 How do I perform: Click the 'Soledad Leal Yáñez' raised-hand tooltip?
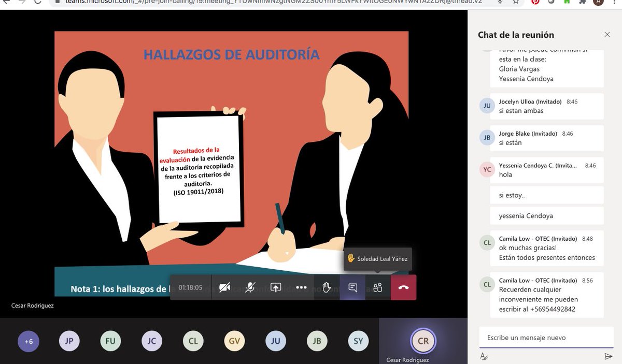[x=377, y=258]
